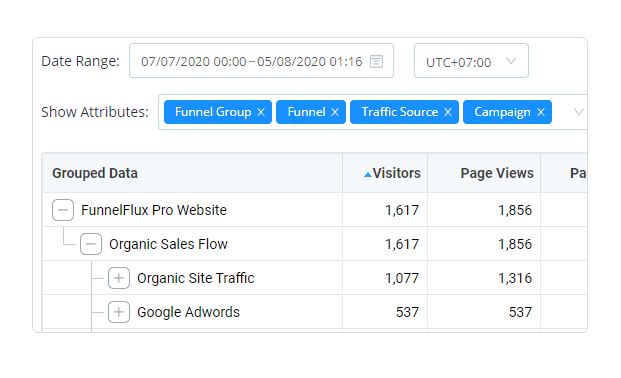Sort by the Visitors column header
The image size is (621, 378).
coord(385,173)
